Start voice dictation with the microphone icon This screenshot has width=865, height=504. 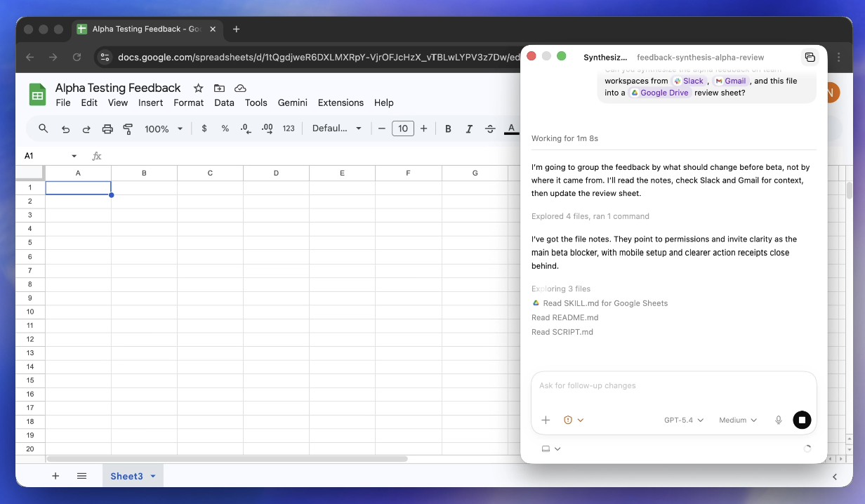pos(779,420)
